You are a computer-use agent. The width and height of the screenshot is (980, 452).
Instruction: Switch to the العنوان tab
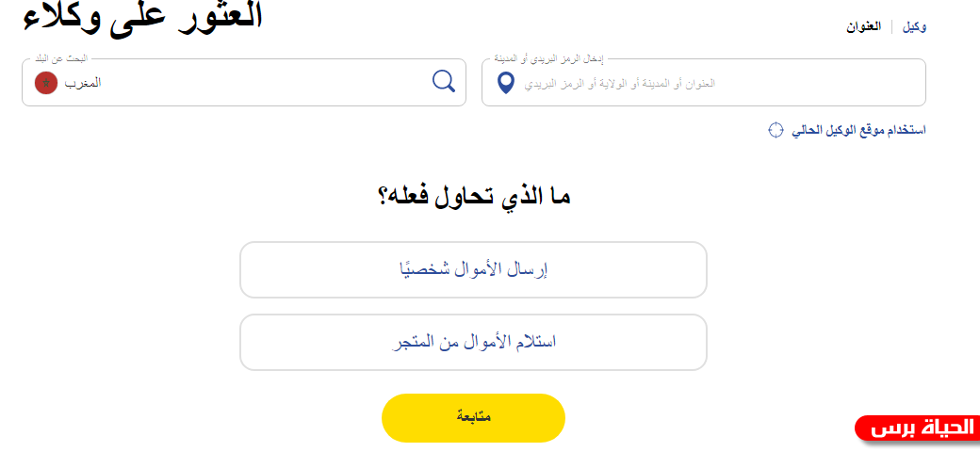[863, 27]
